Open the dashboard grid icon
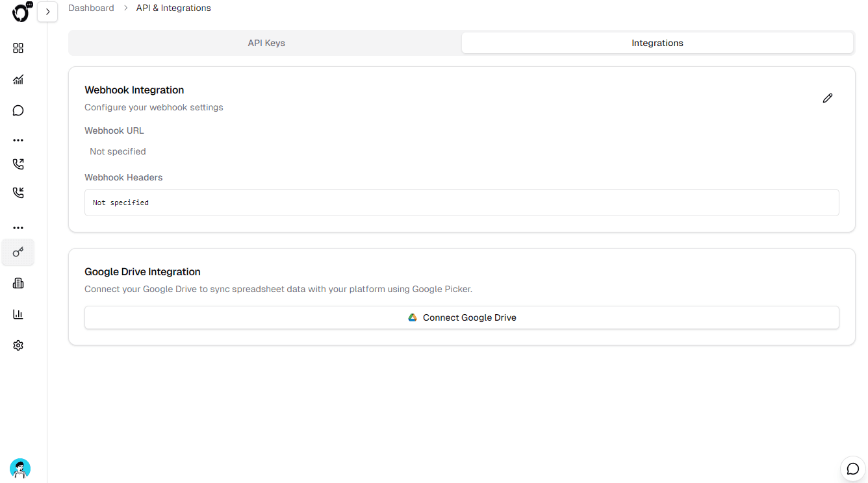 pyautogui.click(x=18, y=48)
